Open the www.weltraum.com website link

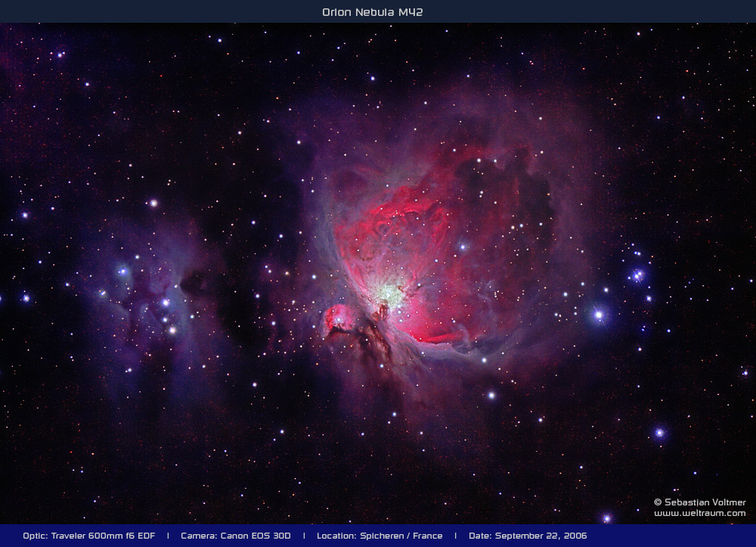[x=699, y=513]
